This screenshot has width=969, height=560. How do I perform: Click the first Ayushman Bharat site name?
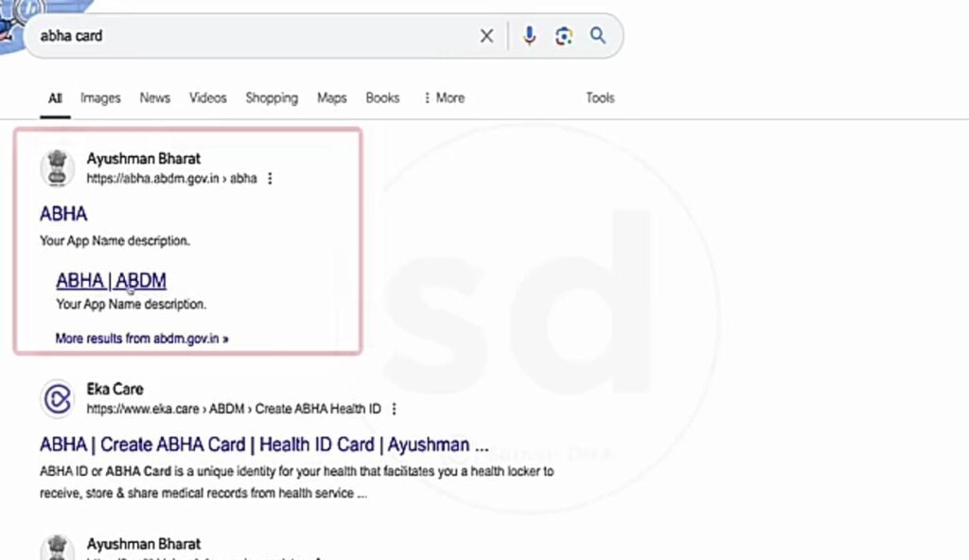[x=144, y=159]
